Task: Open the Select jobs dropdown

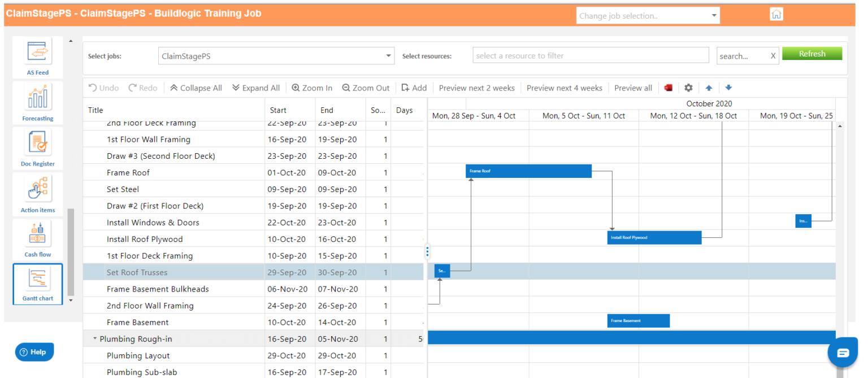Action: click(x=388, y=55)
